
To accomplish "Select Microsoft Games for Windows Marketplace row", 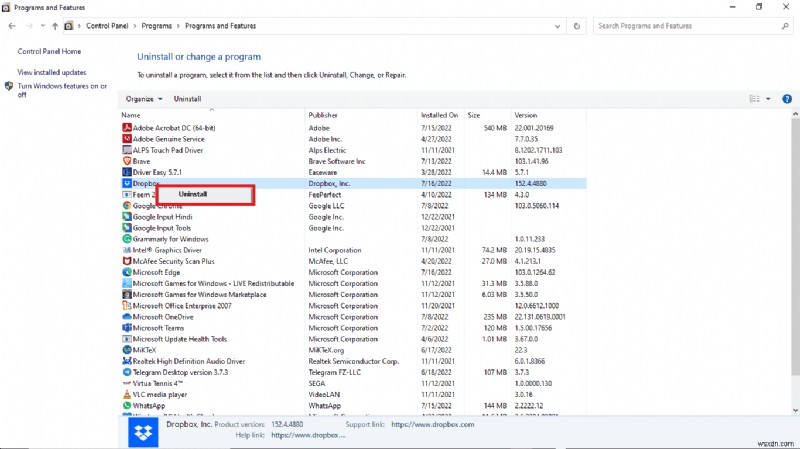I will [x=353, y=294].
